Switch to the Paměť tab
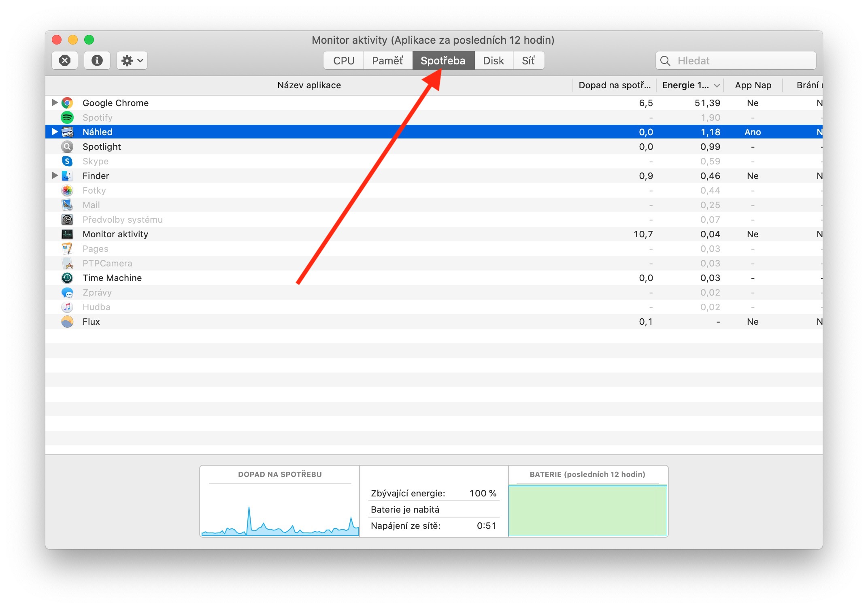868x609 pixels. 387,61
